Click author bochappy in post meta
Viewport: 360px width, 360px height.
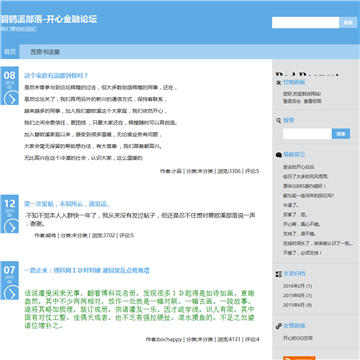coord(169,340)
